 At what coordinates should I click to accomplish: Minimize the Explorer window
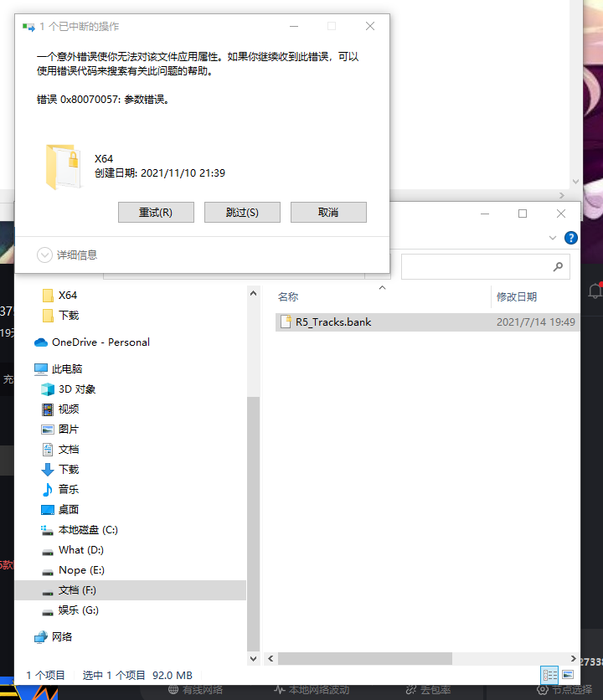tap(485, 214)
